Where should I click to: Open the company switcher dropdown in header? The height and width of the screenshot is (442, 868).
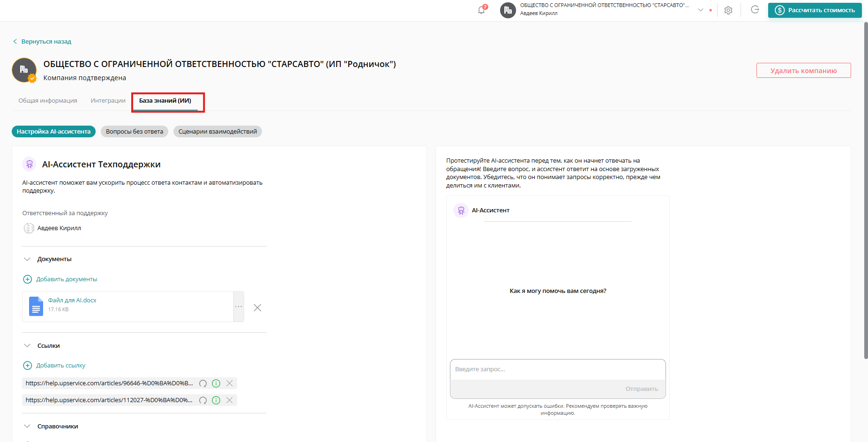click(x=700, y=10)
